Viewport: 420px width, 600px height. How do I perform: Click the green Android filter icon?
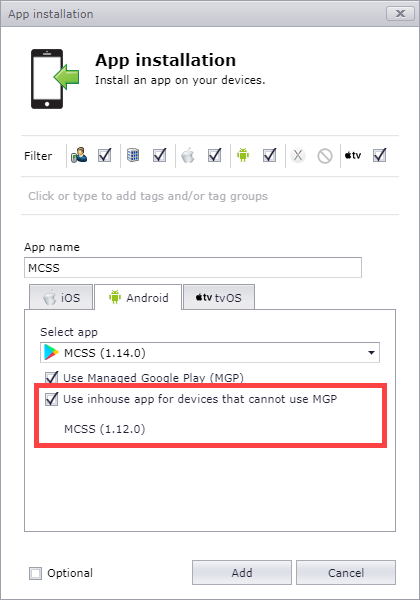coord(243,155)
